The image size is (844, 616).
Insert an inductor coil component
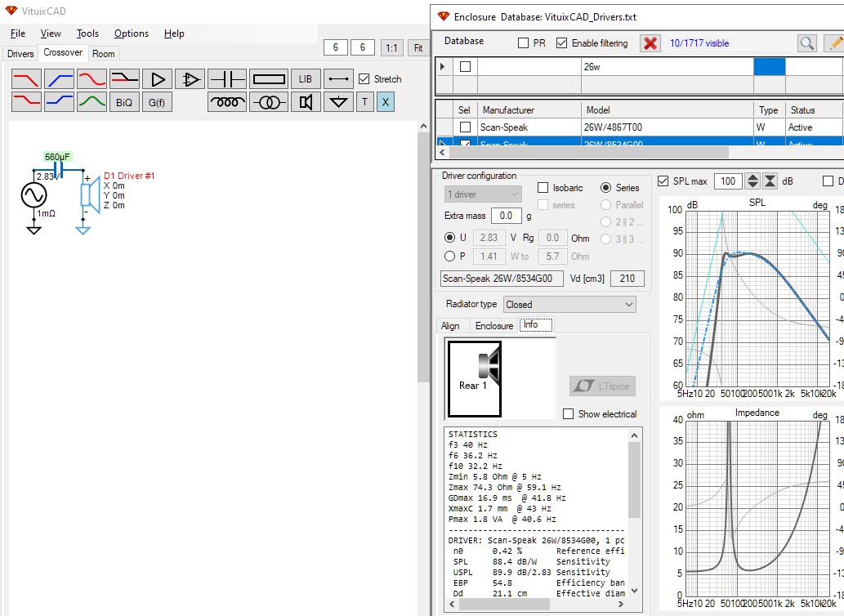226,101
